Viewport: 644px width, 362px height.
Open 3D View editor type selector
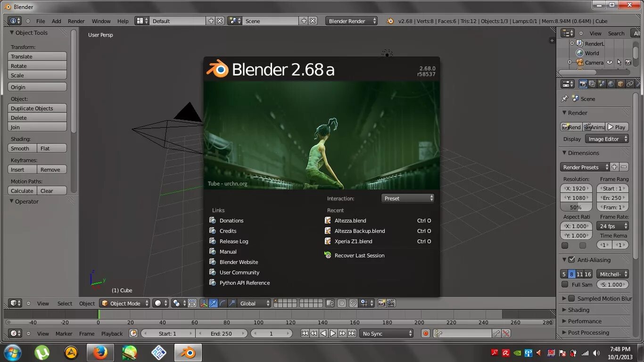pos(16,303)
